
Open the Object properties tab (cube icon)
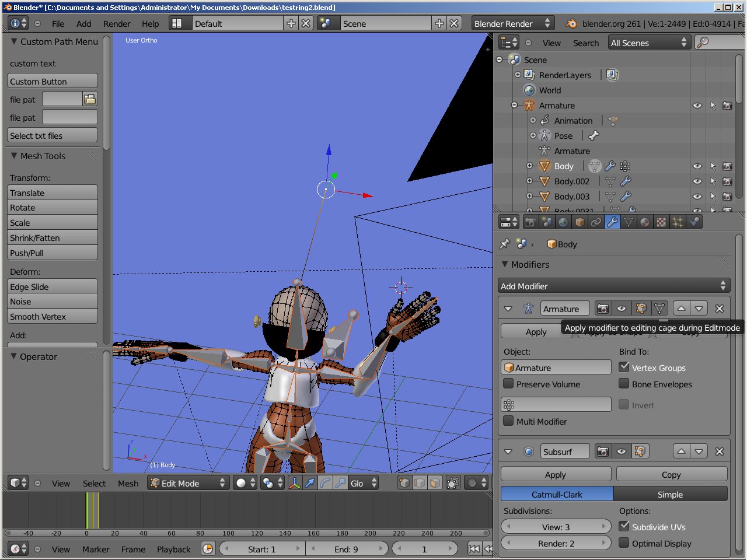coord(580,222)
